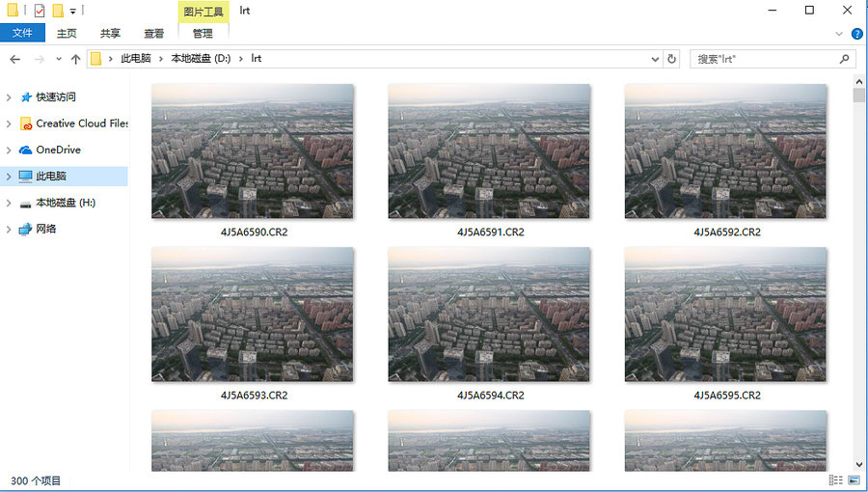Image resolution: width=868 pixels, height=492 pixels.
Task: Click the quick access new folder icon
Action: point(58,10)
